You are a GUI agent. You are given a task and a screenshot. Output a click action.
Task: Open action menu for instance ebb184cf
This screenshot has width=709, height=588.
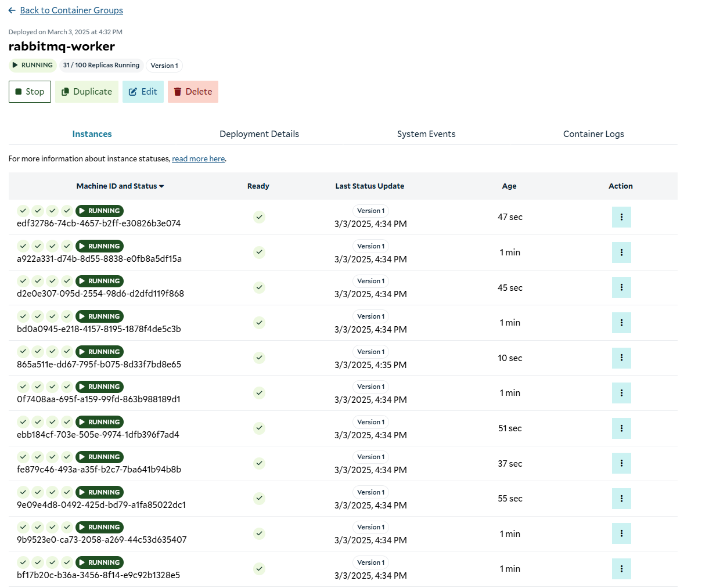(x=621, y=428)
